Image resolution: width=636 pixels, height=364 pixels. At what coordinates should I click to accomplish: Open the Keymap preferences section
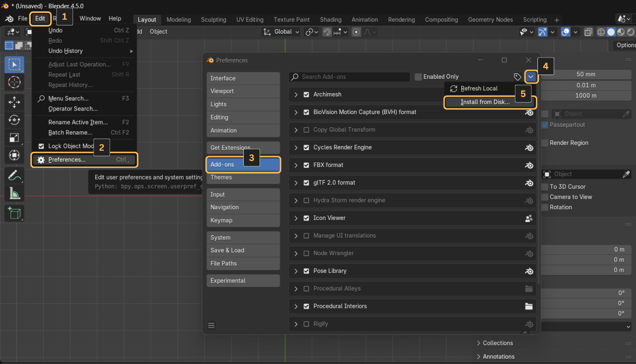(x=243, y=220)
